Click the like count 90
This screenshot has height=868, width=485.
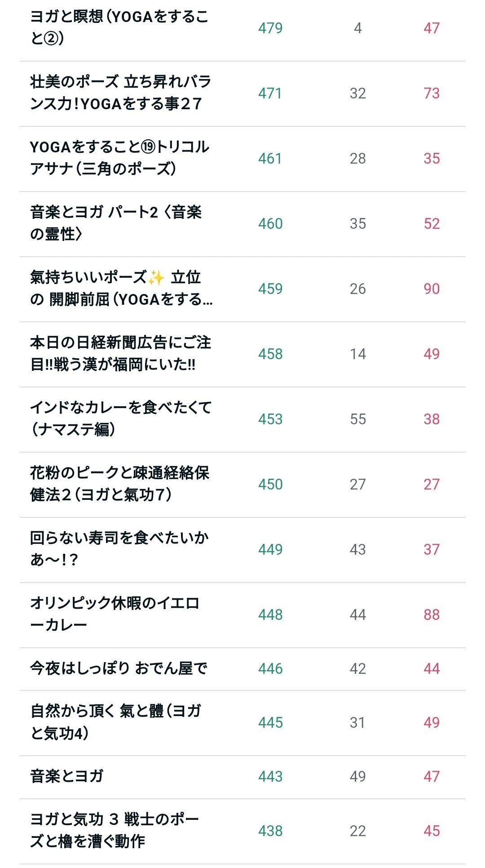[432, 289]
